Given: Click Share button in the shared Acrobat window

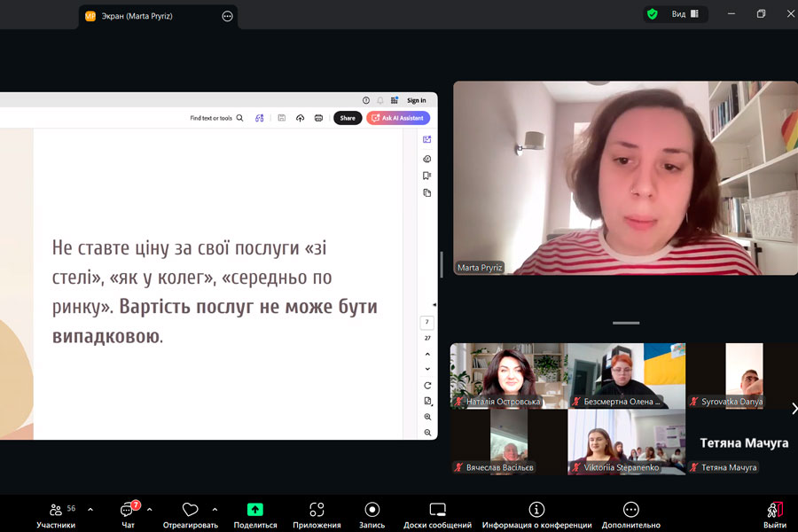Looking at the screenshot, I should (348, 118).
